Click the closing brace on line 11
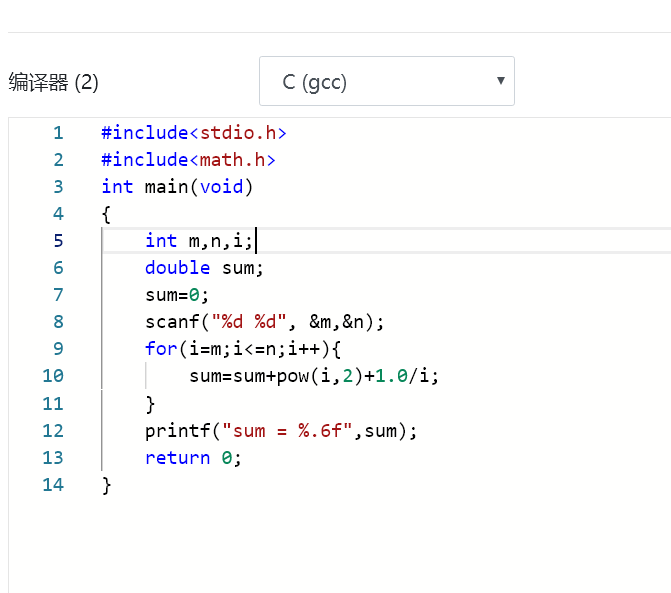This screenshot has width=671, height=593. tap(150, 404)
